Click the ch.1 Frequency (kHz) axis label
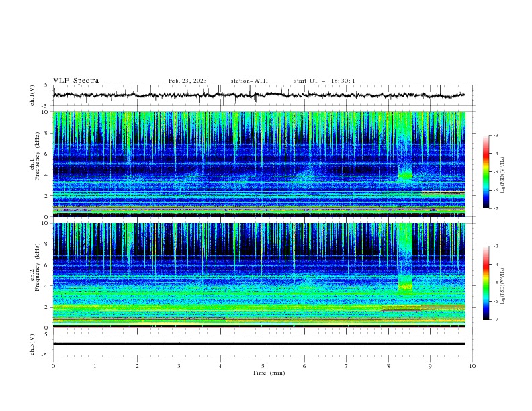 35,156
